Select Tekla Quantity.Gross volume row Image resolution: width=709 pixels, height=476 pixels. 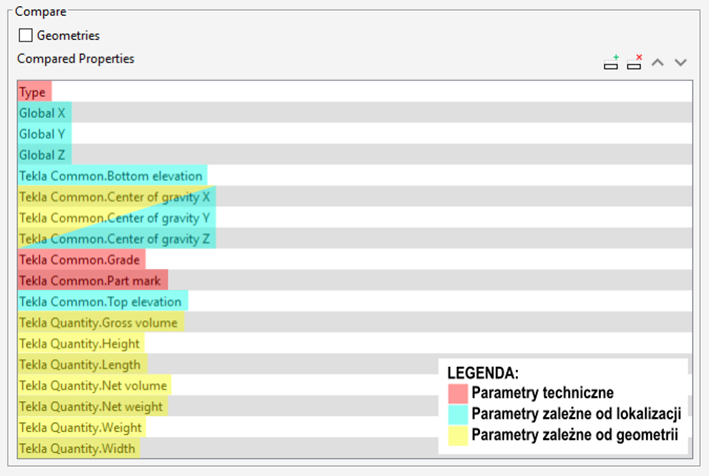[355, 322]
